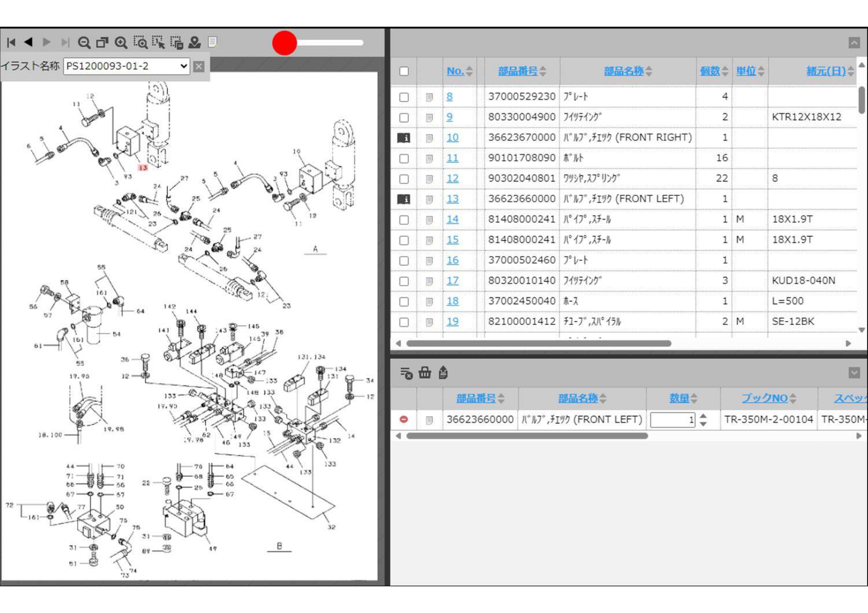This screenshot has height=613, width=868.
Task: Click the No. 18 hose link
Action: pyautogui.click(x=453, y=301)
